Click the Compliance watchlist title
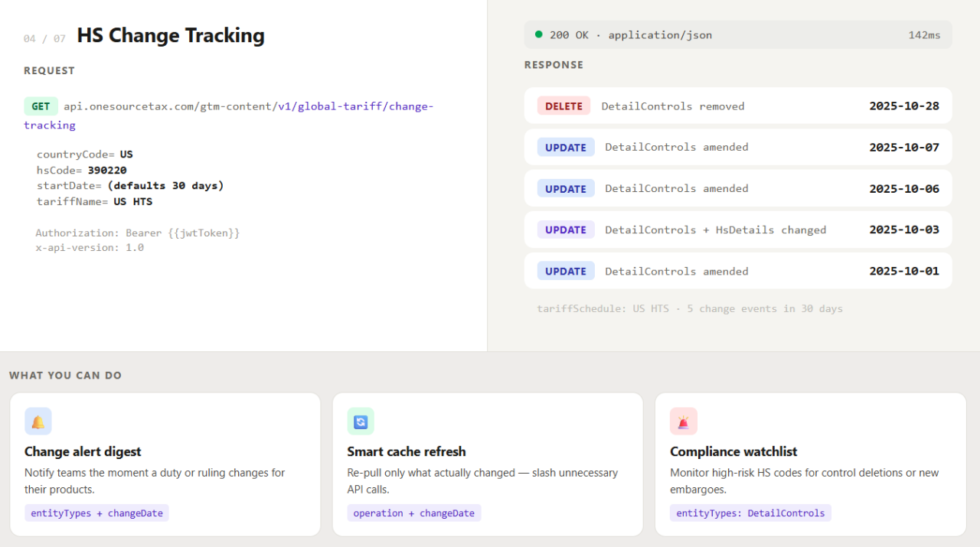980x547 pixels. (733, 451)
